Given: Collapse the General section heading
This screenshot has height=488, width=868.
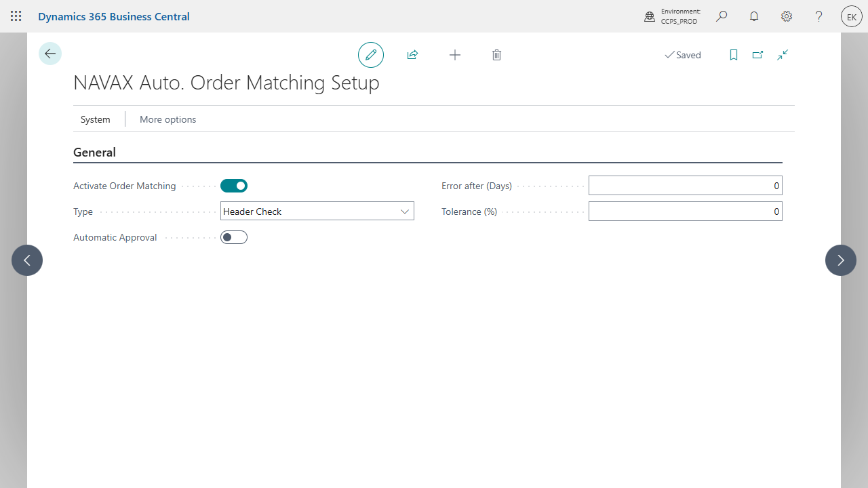Looking at the screenshot, I should pyautogui.click(x=94, y=152).
